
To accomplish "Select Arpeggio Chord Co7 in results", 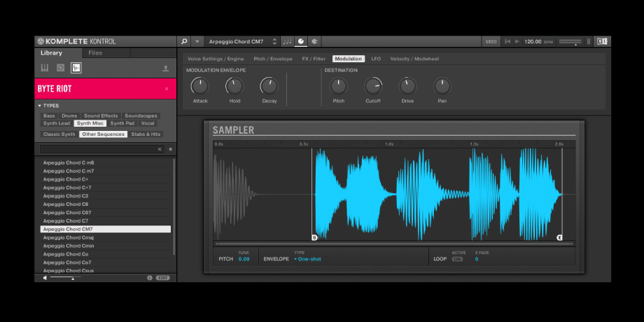I will coord(106,262).
